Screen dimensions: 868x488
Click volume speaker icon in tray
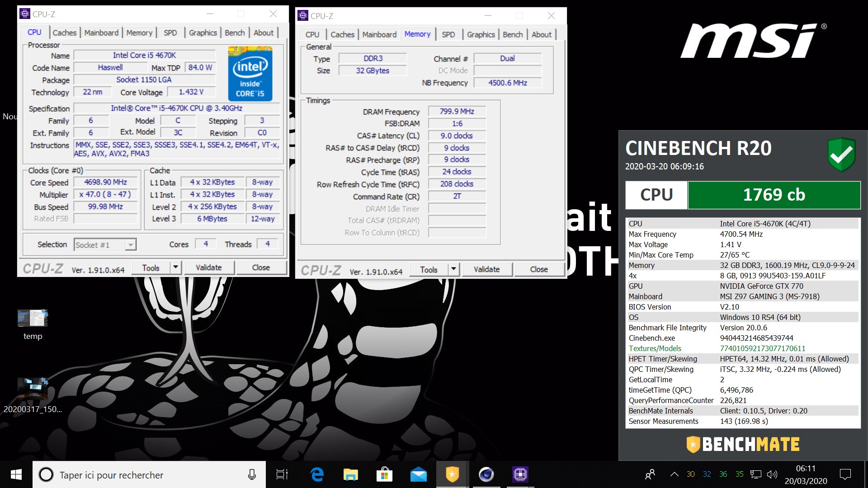pos(772,474)
